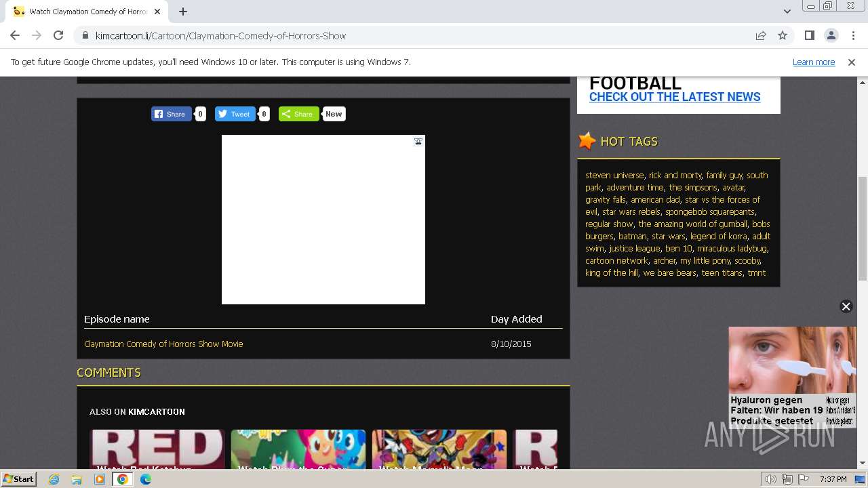Click the taskbar clock 7:37 PM
868x488 pixels.
(x=833, y=479)
